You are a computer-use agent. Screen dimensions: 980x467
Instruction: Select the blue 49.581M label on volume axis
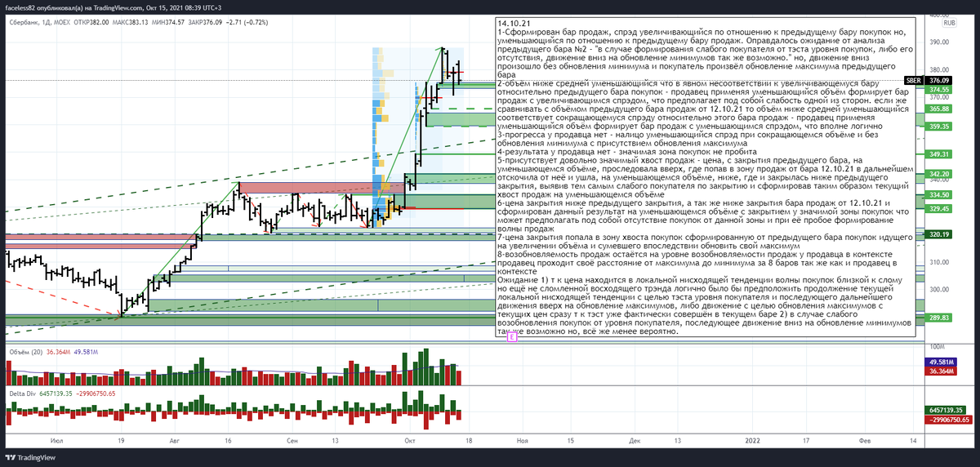coord(939,362)
